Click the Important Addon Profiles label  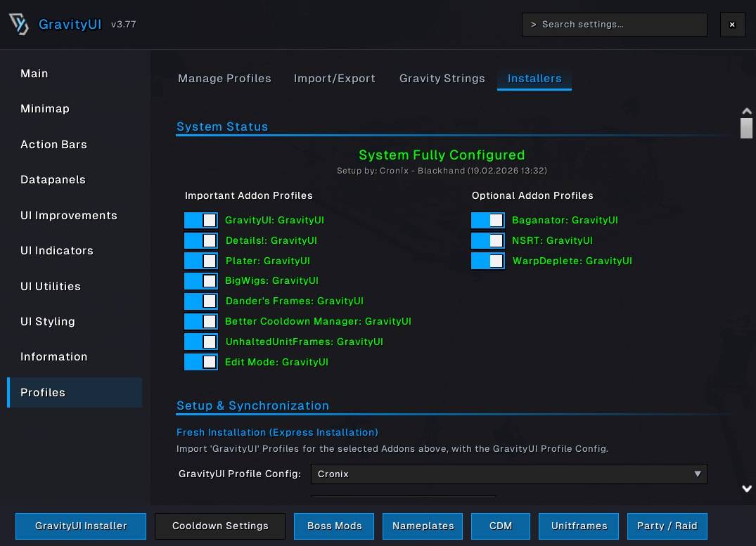pos(249,195)
